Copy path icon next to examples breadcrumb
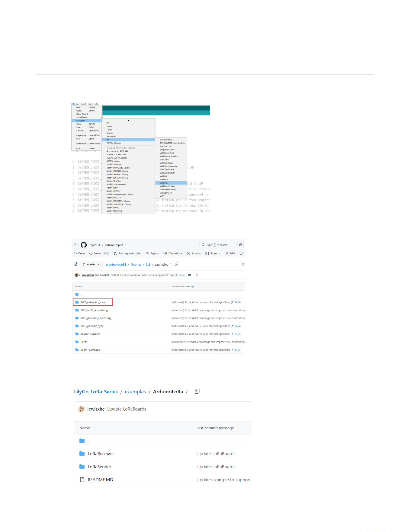 point(176,264)
